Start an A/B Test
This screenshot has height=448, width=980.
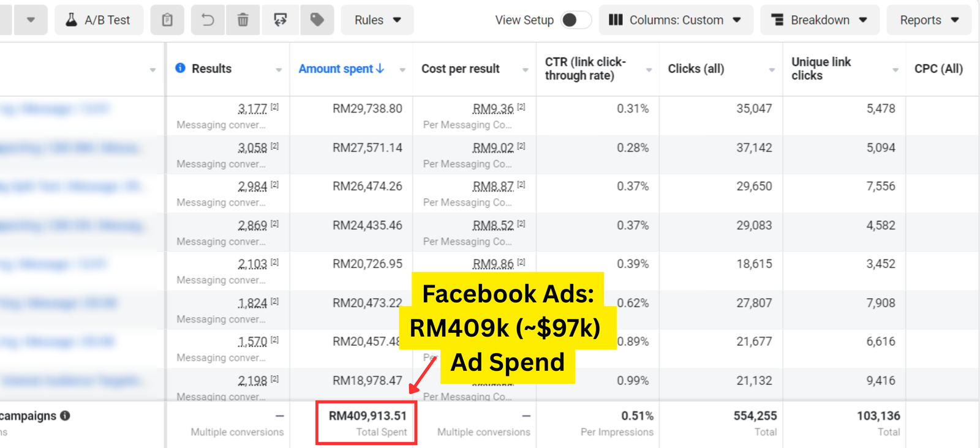[99, 20]
